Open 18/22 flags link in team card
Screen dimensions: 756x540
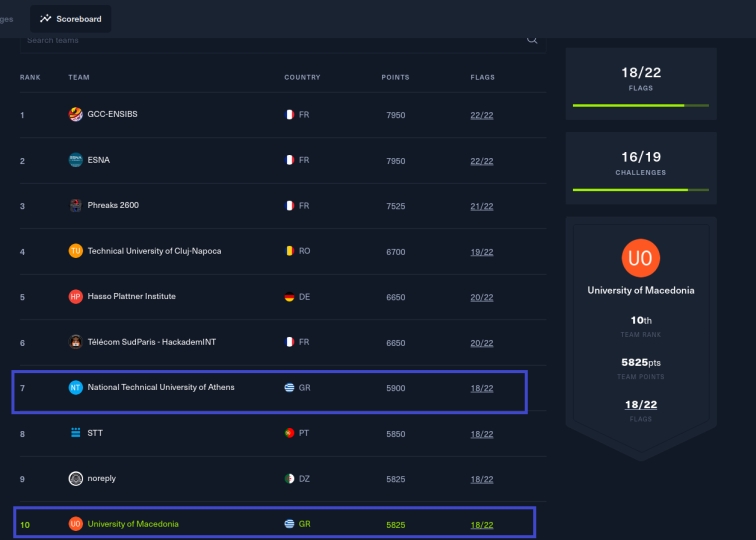[x=641, y=405]
